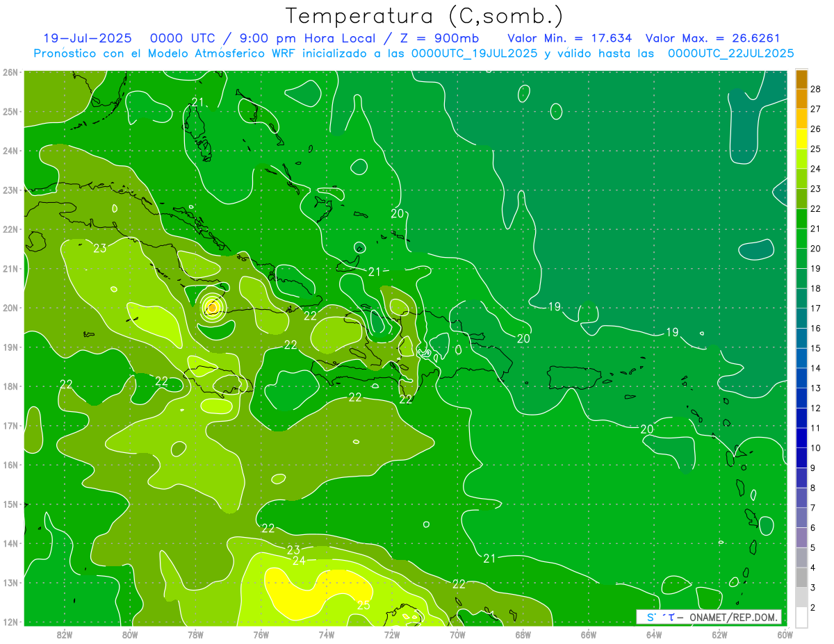Select the pressure level "Z = 900mb"

439,38
